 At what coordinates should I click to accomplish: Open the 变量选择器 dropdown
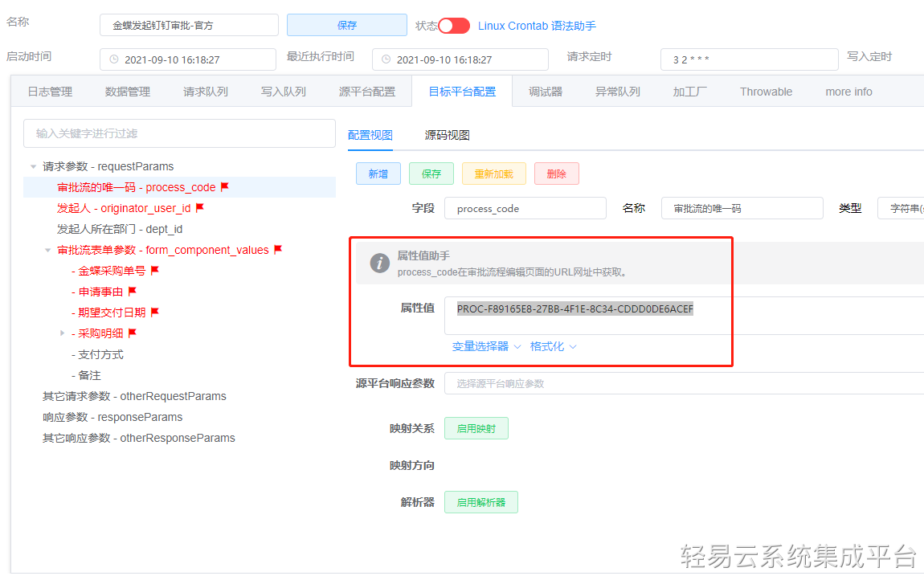point(482,345)
